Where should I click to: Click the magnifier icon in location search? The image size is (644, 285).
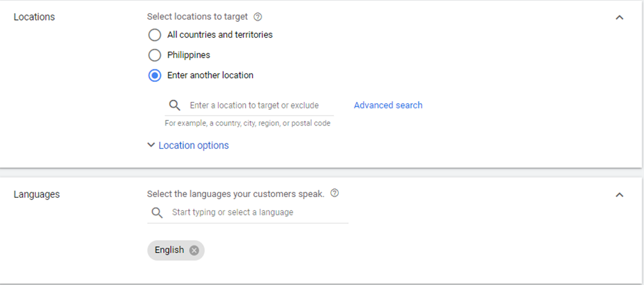coord(174,105)
